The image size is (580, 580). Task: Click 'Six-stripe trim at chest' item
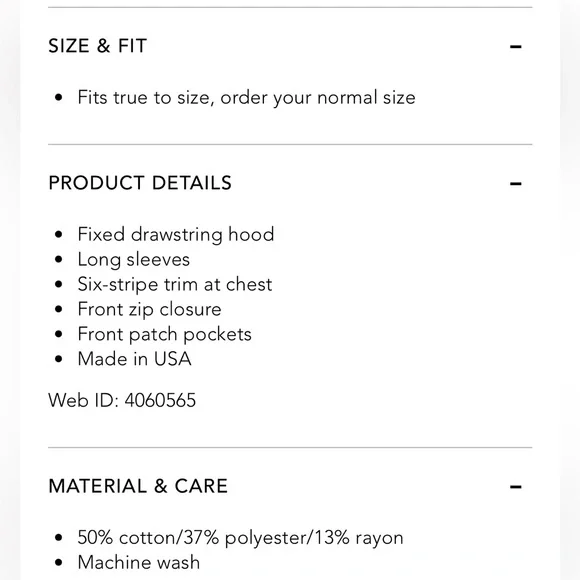point(175,284)
